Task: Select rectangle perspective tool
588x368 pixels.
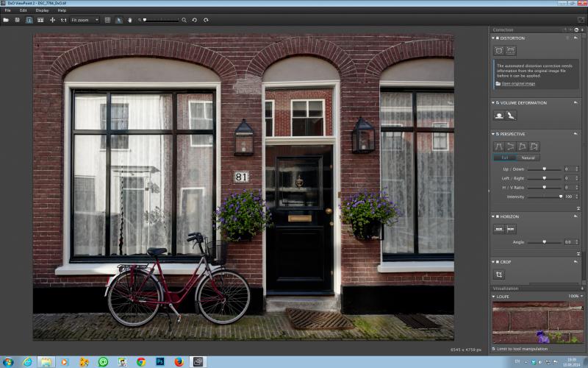Action: [x=523, y=146]
